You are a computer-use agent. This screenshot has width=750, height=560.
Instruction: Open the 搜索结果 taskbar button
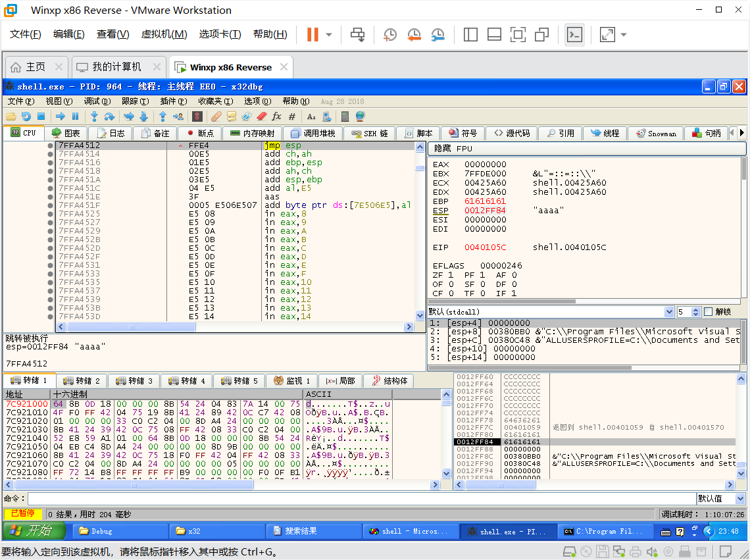[314, 531]
